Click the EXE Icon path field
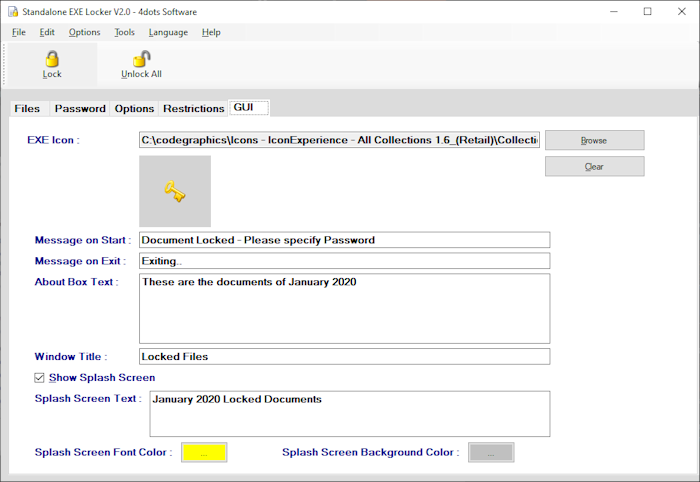 point(339,140)
